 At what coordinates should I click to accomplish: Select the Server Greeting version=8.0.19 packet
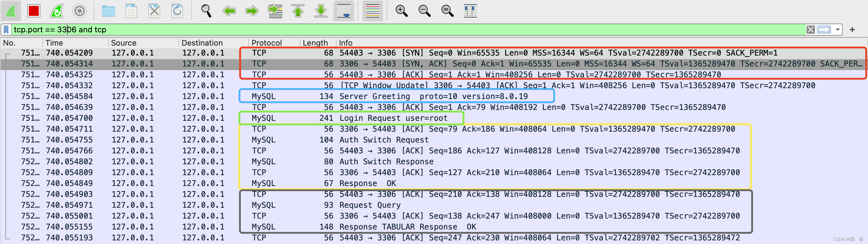click(x=434, y=96)
